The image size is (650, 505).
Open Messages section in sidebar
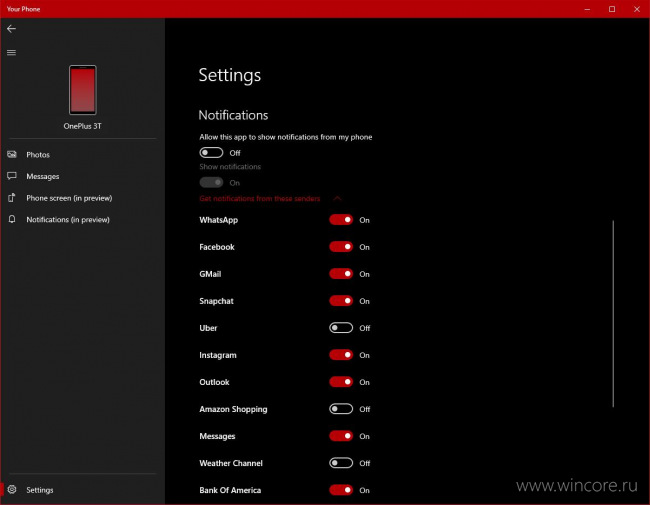(82, 176)
